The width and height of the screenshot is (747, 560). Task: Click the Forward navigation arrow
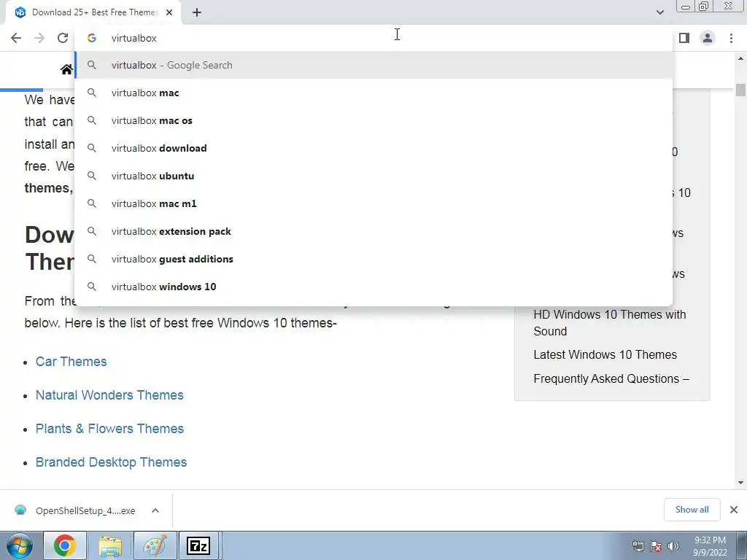39,38
